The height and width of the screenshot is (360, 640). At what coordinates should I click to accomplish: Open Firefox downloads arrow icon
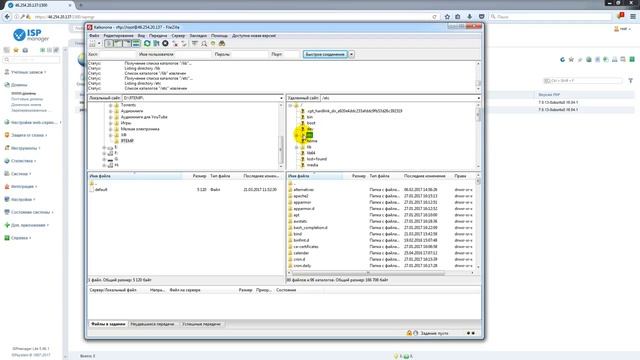click(x=470, y=17)
